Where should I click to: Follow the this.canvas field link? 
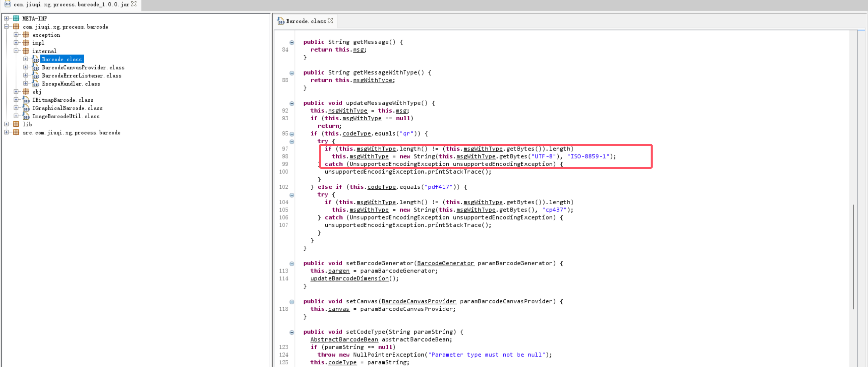point(339,309)
